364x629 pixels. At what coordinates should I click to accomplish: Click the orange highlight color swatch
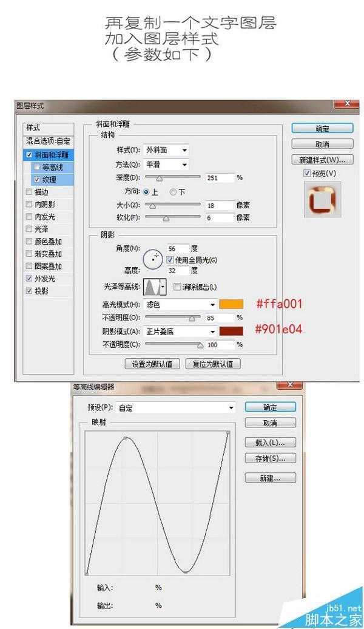pyautogui.click(x=231, y=304)
